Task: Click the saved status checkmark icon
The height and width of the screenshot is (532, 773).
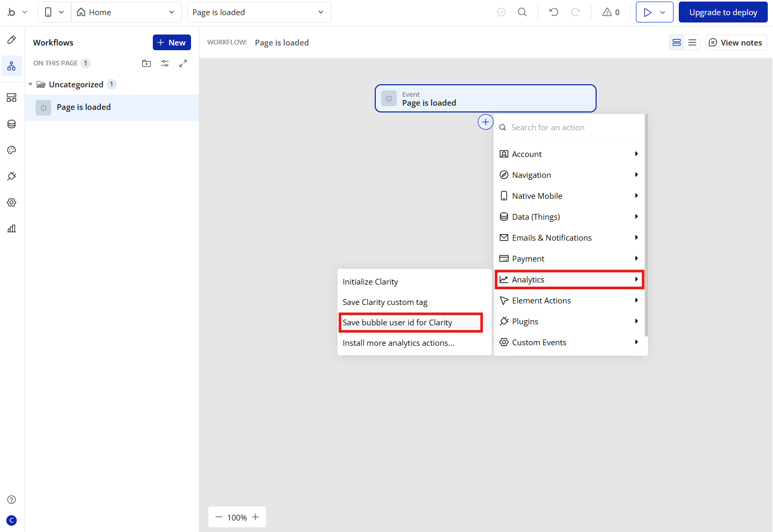Action: [501, 12]
